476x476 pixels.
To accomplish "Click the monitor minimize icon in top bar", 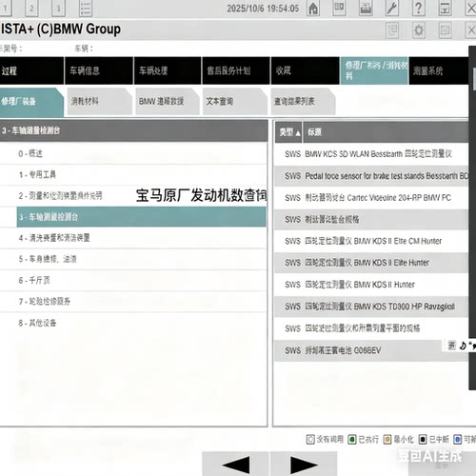I will coord(445,9).
